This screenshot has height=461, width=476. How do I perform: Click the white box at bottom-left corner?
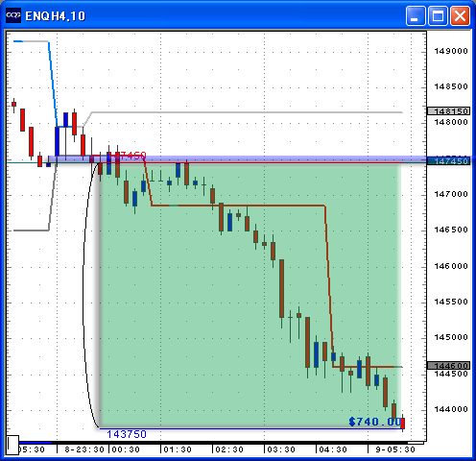[x=13, y=445]
